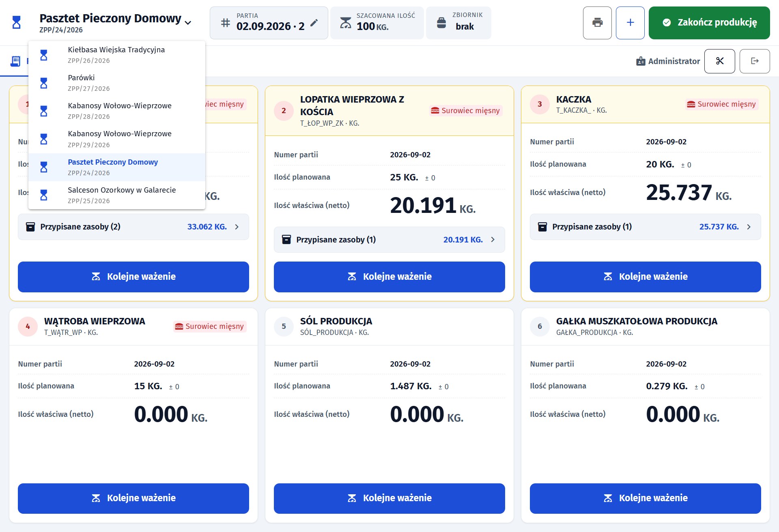Screen dimensions: 779x532
Task: Click the container icon in Zbiornik box
Action: [441, 23]
